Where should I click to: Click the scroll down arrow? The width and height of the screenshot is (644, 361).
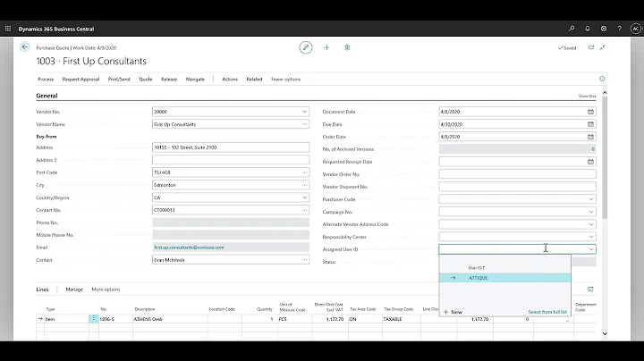point(605,333)
